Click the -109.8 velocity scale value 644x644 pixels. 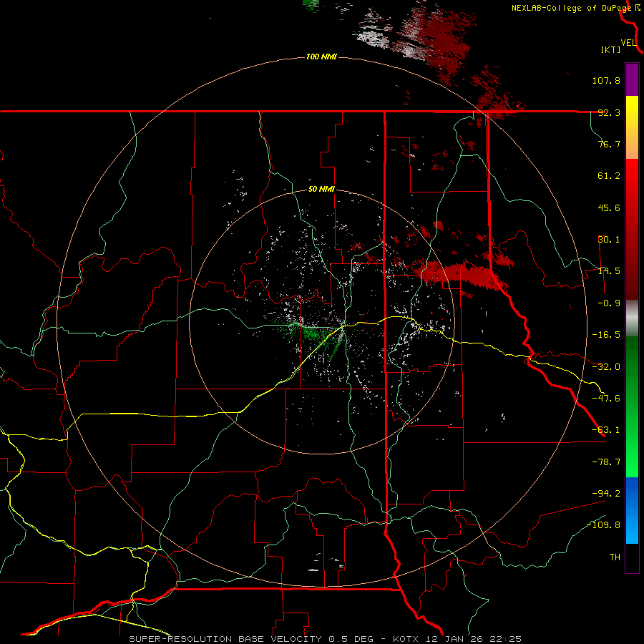pos(604,525)
